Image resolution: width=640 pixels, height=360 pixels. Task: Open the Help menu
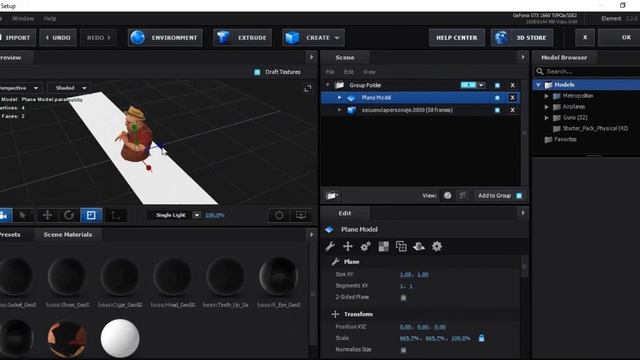(x=50, y=18)
